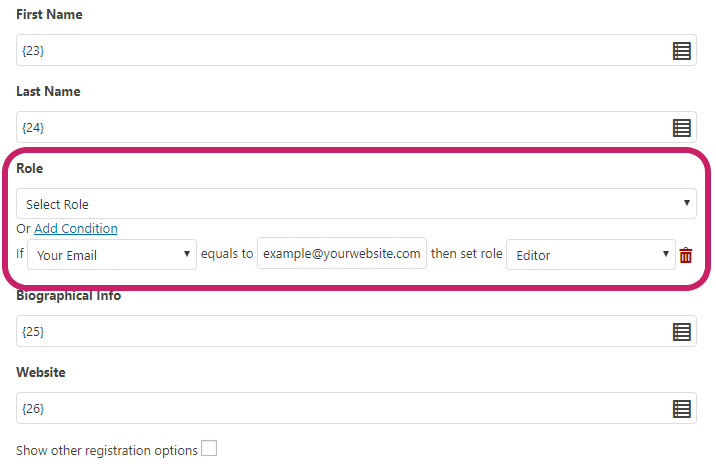
Task: Delete the role condition with trash icon
Action: tap(685, 255)
